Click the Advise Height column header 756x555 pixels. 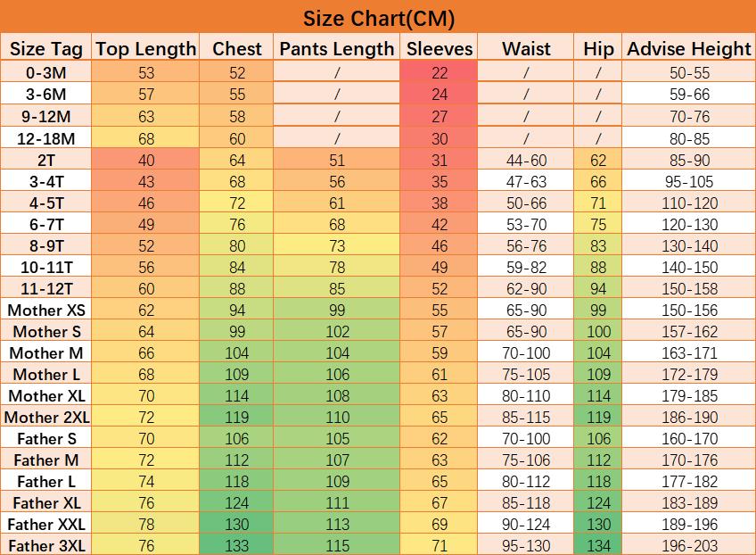click(689, 49)
